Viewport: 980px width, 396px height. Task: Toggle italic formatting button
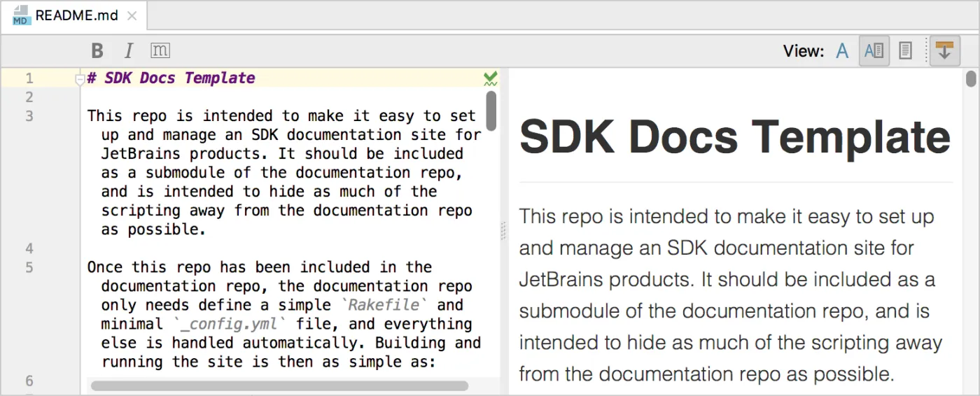click(128, 51)
